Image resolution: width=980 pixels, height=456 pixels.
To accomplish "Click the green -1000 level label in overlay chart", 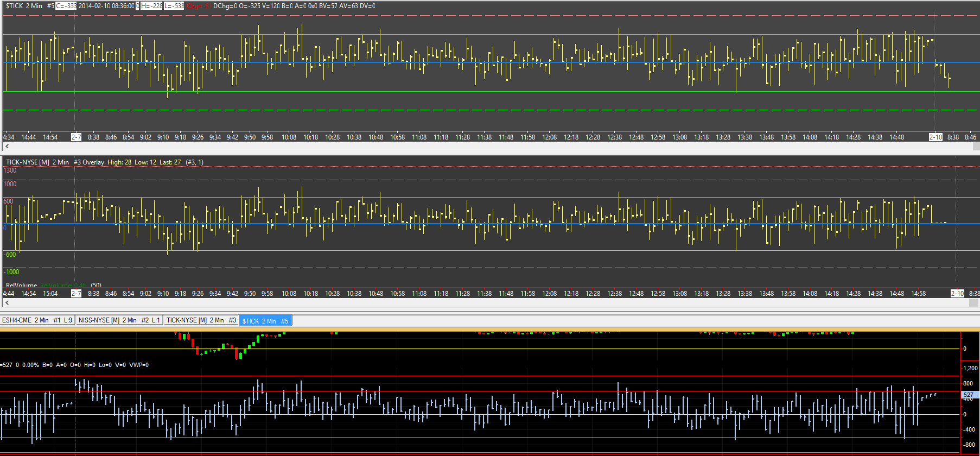I will pyautogui.click(x=11, y=272).
